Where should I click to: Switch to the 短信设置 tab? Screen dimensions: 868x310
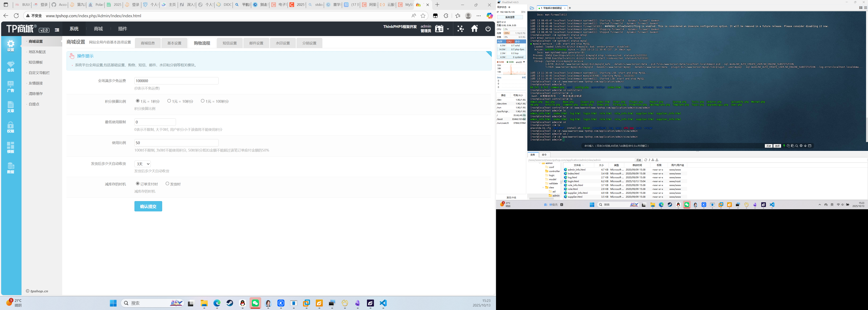229,43
